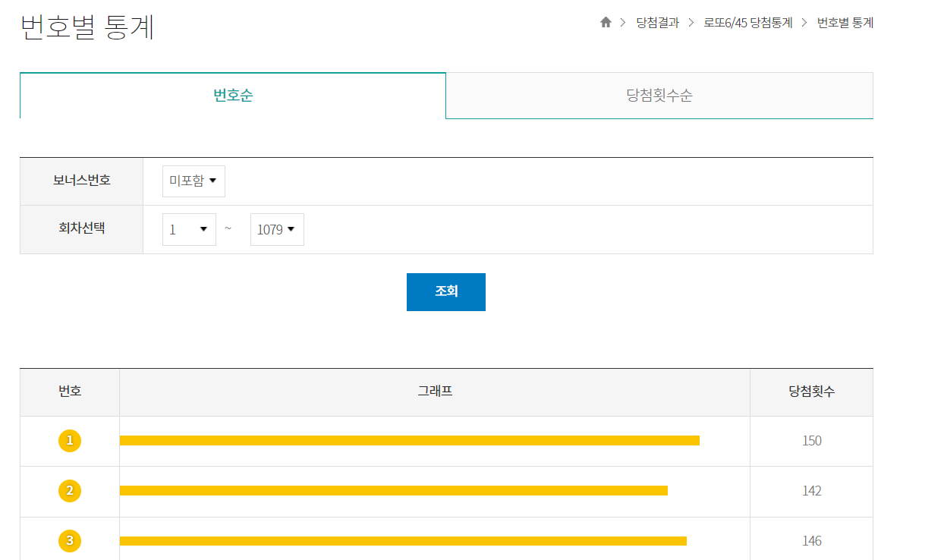Click the blue 조회 search button
Image resolution: width=925 pixels, height=560 pixels.
(x=445, y=291)
